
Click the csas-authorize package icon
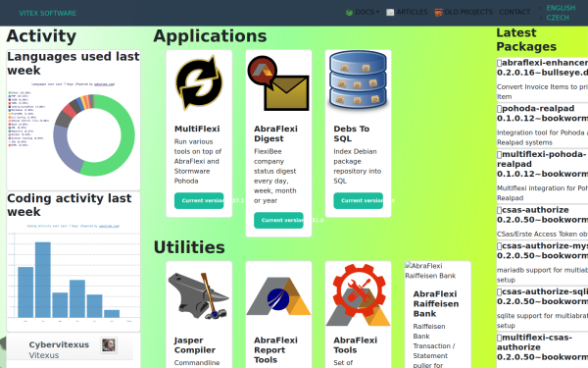click(499, 210)
